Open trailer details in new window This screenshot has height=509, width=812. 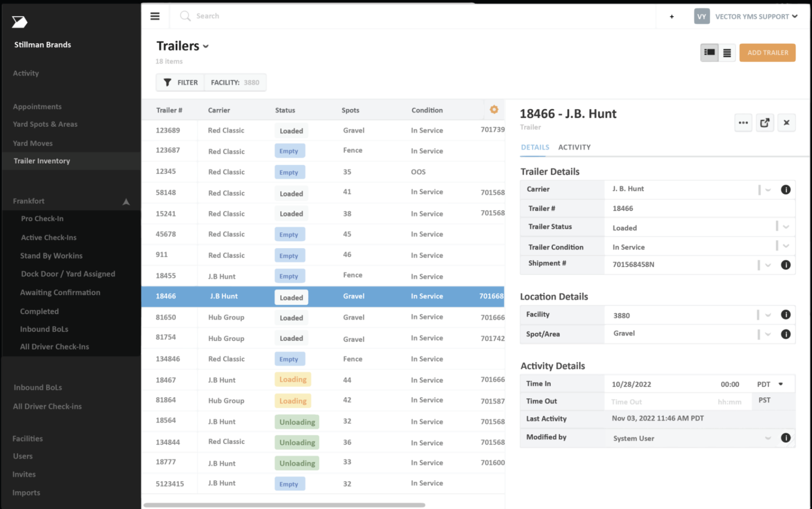765,123
